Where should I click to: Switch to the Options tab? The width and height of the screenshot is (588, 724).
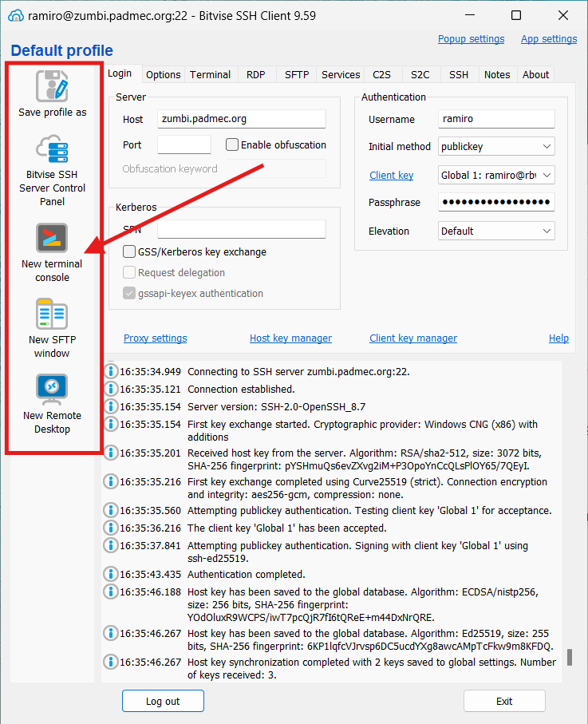[x=163, y=75]
